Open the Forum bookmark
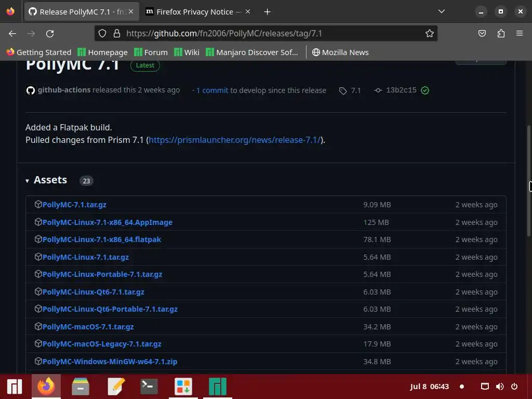Screen dimensions: 532x399 point(151,52)
